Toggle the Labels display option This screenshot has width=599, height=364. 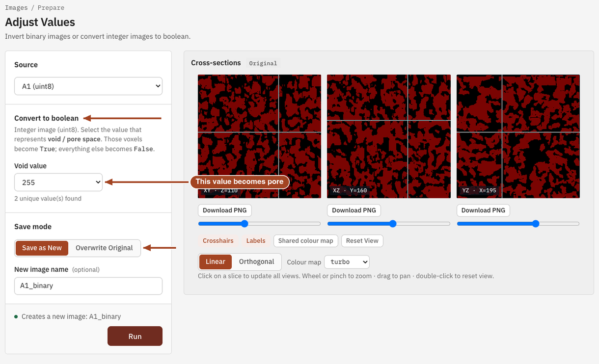(256, 241)
